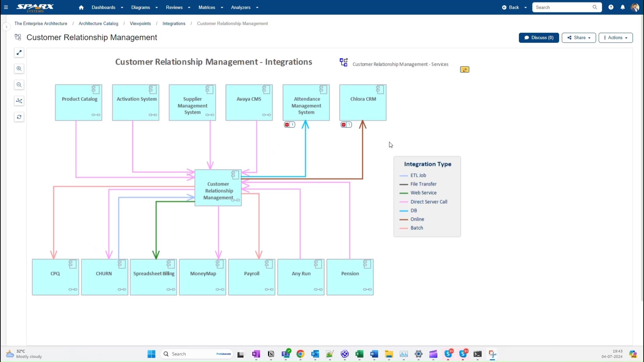Click the ETL Job legend entry
The height and width of the screenshot is (362, 644).
413,175
